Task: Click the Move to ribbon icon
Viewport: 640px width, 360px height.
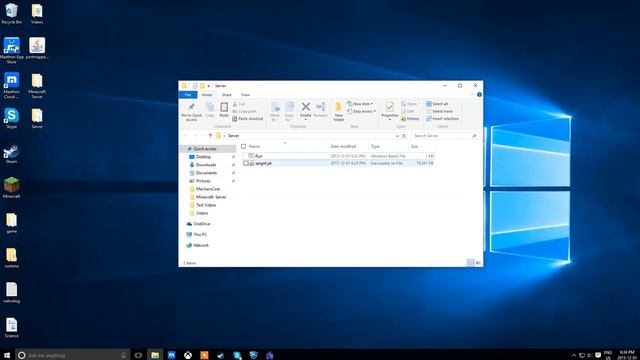Action: (275, 111)
